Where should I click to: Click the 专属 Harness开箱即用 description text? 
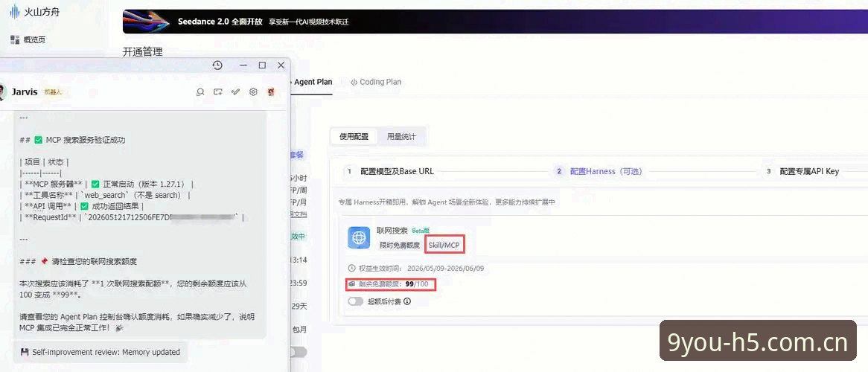pyautogui.click(x=446, y=202)
